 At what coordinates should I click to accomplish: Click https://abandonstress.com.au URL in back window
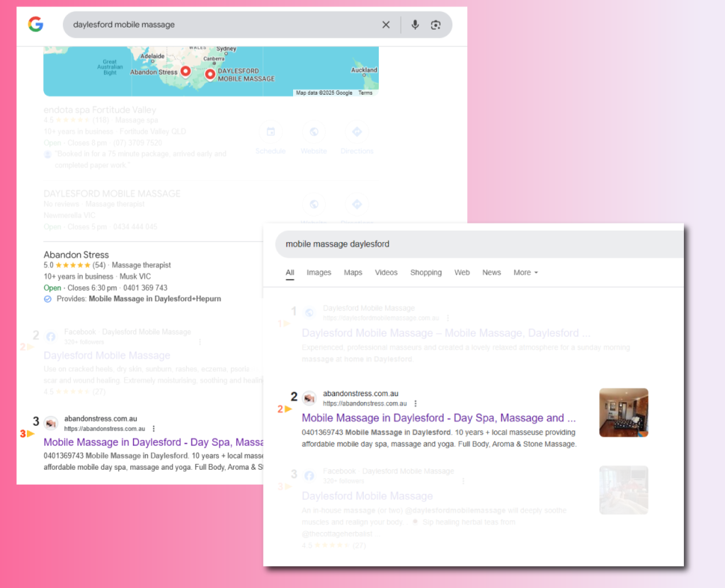pyautogui.click(x=105, y=429)
